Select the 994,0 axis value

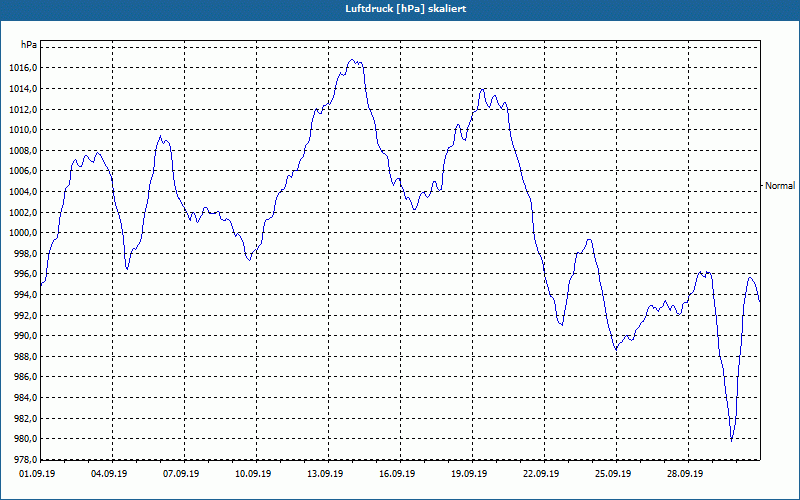click(28, 295)
